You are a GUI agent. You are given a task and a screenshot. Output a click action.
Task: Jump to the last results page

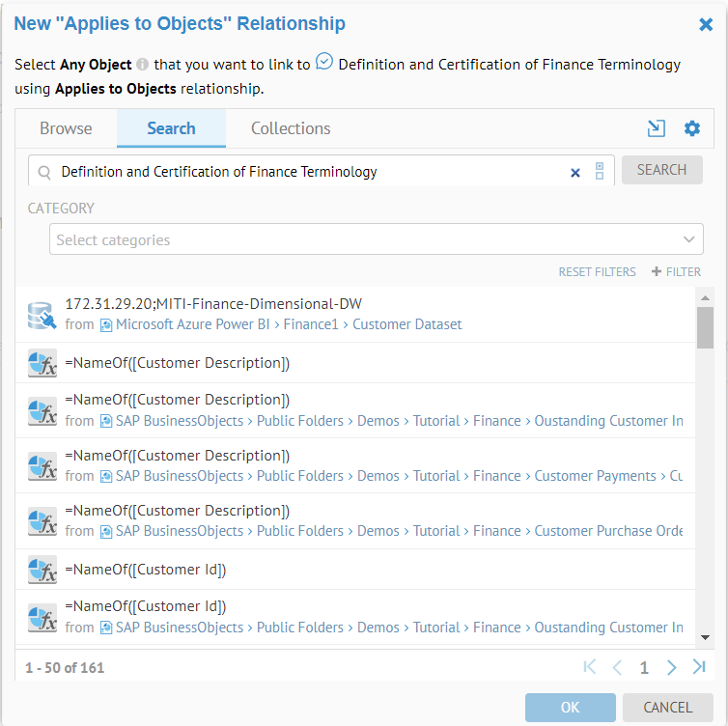pyautogui.click(x=699, y=667)
